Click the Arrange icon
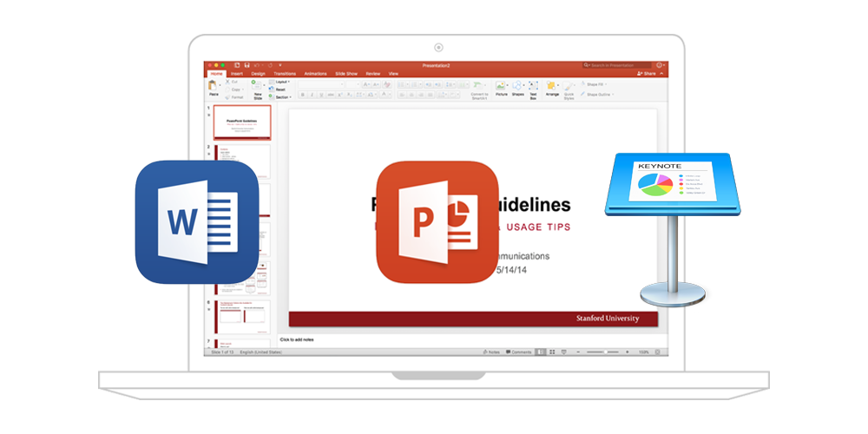 [x=551, y=85]
